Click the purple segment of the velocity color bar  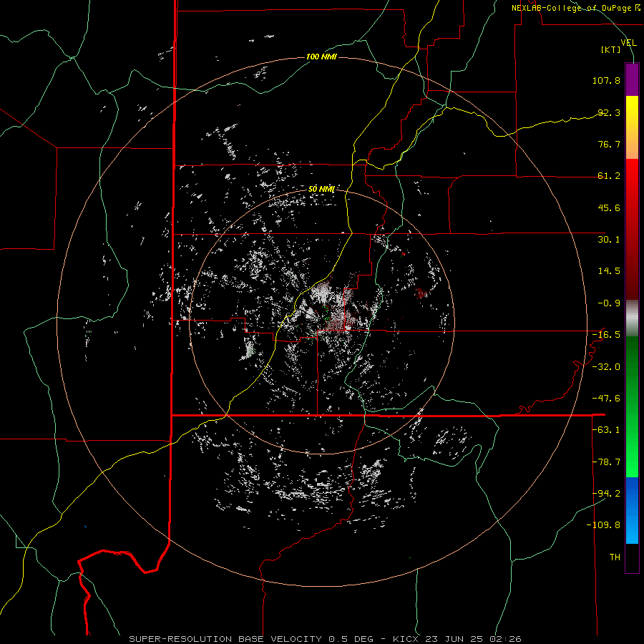632,79
